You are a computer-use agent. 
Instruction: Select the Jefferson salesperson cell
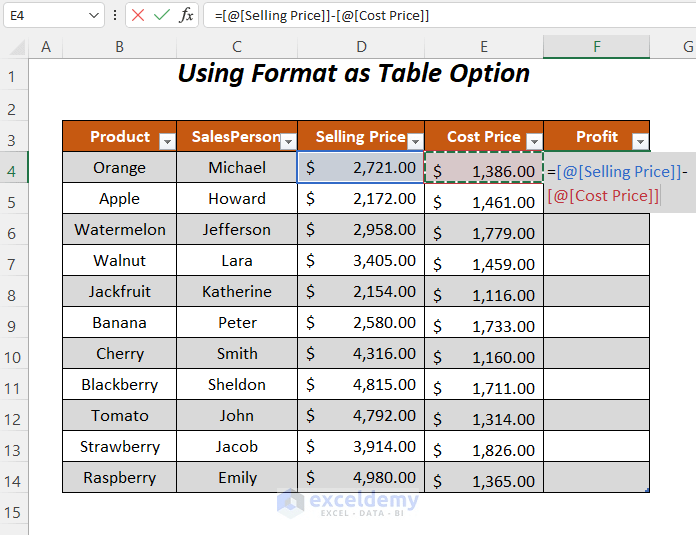tap(237, 230)
